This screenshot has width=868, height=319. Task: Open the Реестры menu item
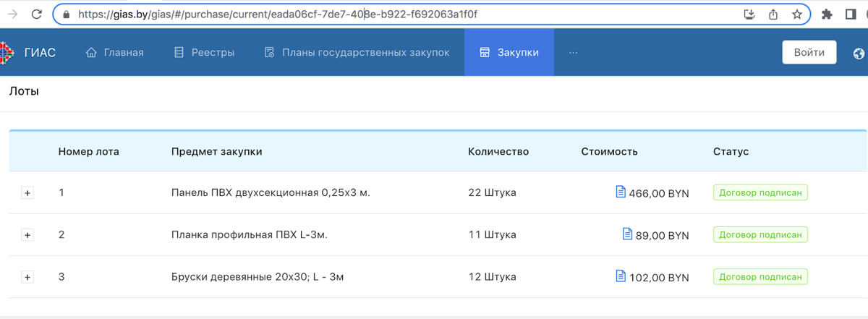coord(204,52)
